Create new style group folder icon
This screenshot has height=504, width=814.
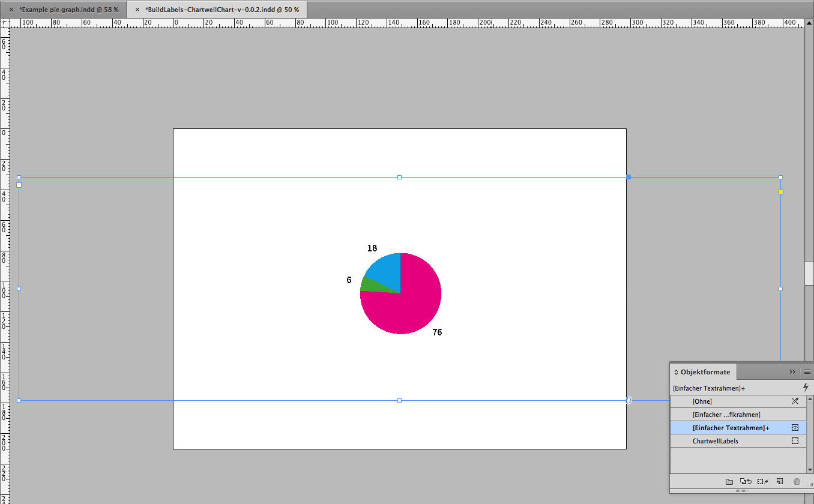[729, 482]
